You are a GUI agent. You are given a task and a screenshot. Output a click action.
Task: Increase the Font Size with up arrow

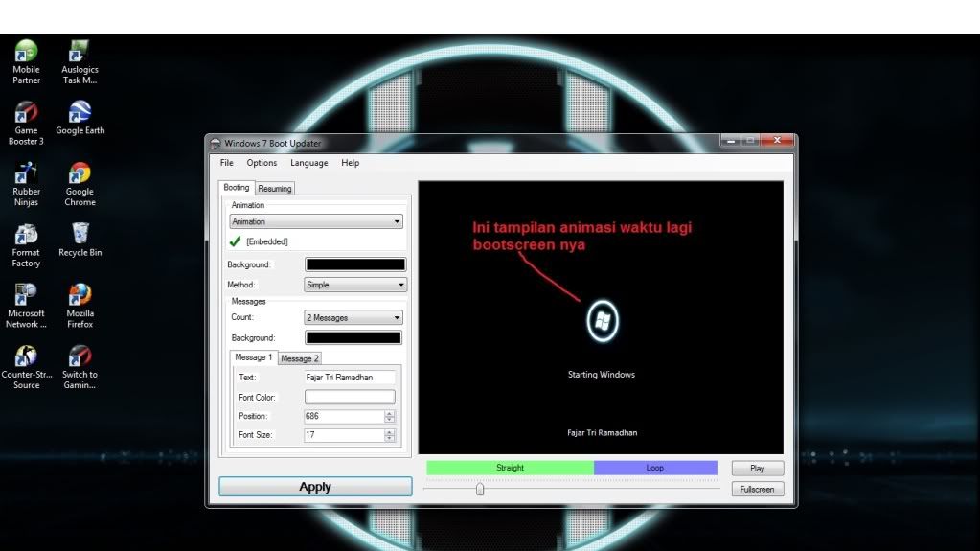point(389,431)
